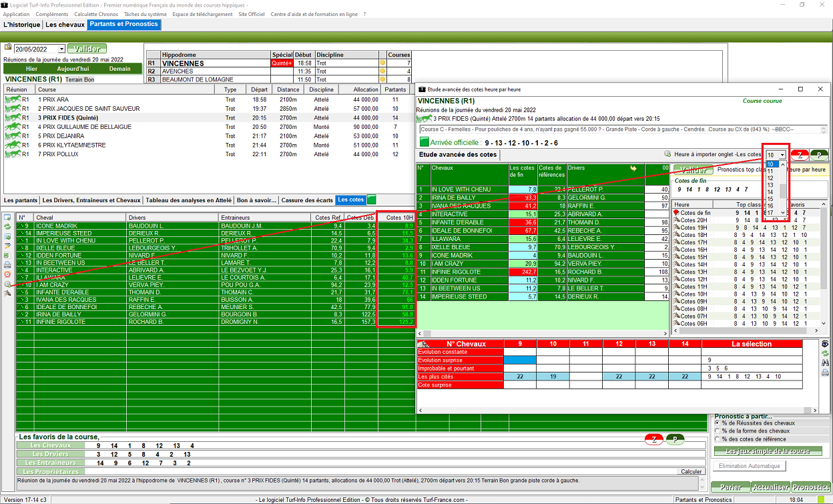Image resolution: width=833 pixels, height=504 pixels.
Task: Click the pencil note icon in left toolbar
Action: 7,246
